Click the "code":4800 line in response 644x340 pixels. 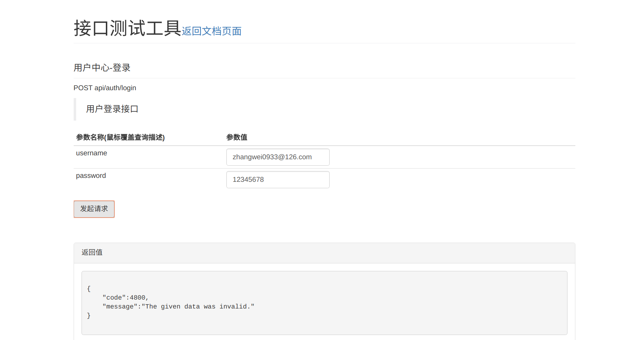125,298
